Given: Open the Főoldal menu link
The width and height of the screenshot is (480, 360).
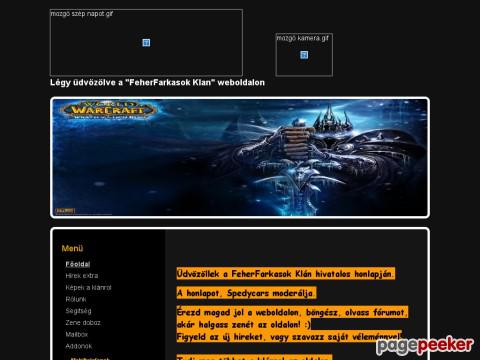Looking at the screenshot, I should 78,264.
